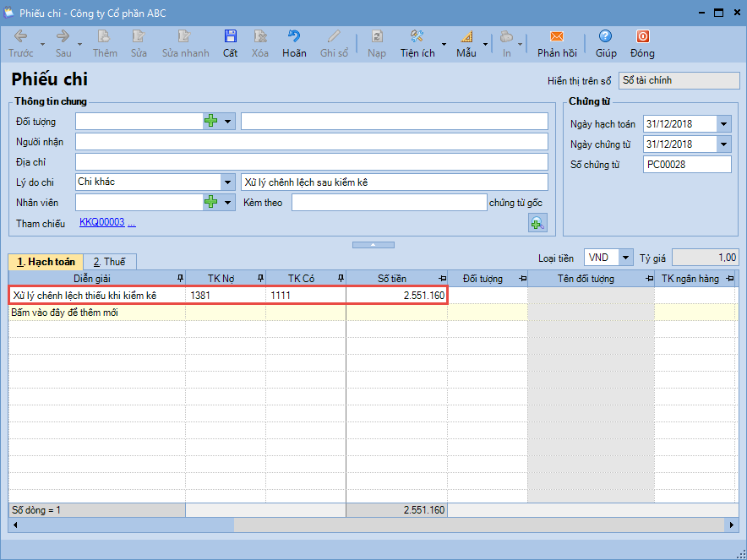
Task: Click the Mẫu template icon
Action: [466, 37]
